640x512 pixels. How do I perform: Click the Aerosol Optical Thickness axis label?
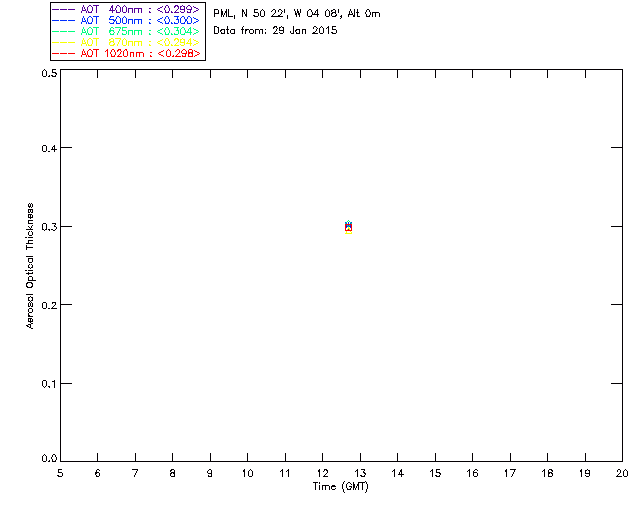point(30,266)
